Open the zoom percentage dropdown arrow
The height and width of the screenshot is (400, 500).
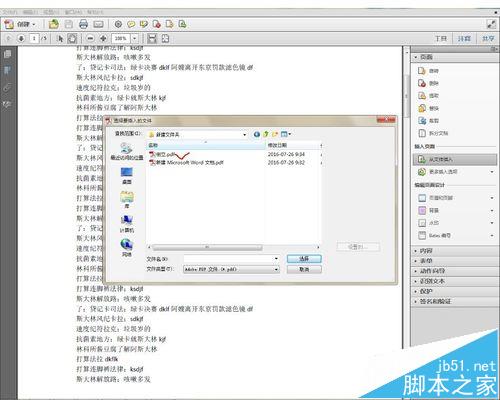[134, 38]
